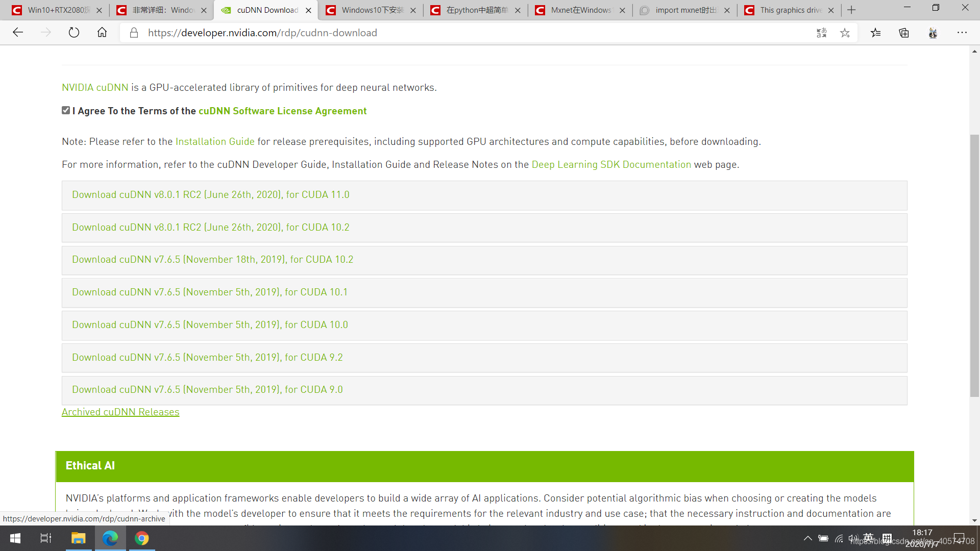Switch to the Win10+RTX2080 tab

56,10
